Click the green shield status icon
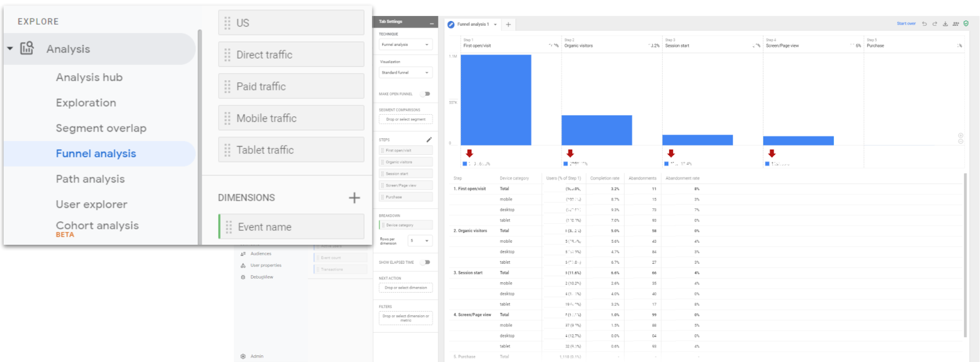This screenshot has width=980, height=362. [966, 24]
